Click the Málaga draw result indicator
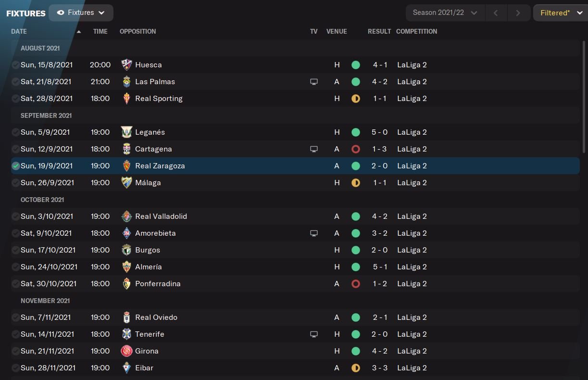Image resolution: width=588 pixels, height=380 pixels. point(356,183)
